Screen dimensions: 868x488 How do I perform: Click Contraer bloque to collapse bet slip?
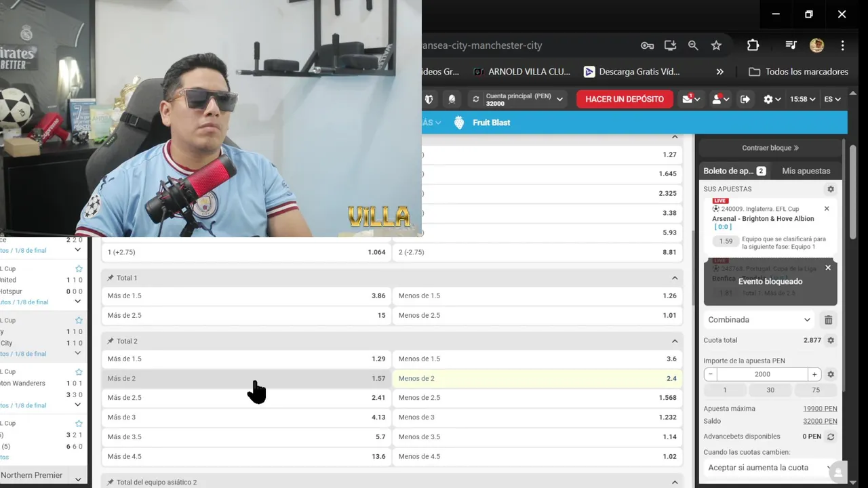tap(770, 148)
